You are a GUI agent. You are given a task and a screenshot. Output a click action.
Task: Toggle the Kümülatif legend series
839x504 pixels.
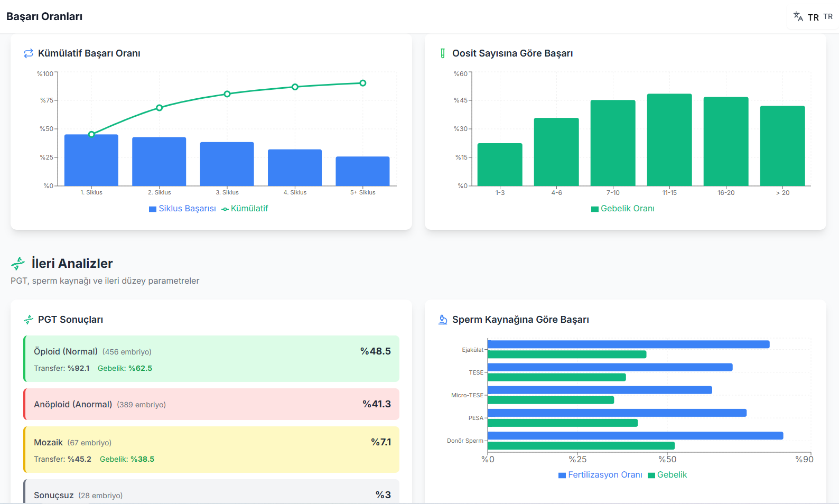click(245, 209)
